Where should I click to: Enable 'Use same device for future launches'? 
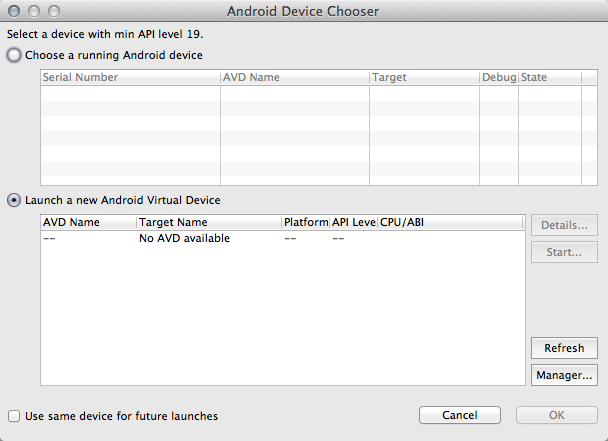click(x=14, y=416)
